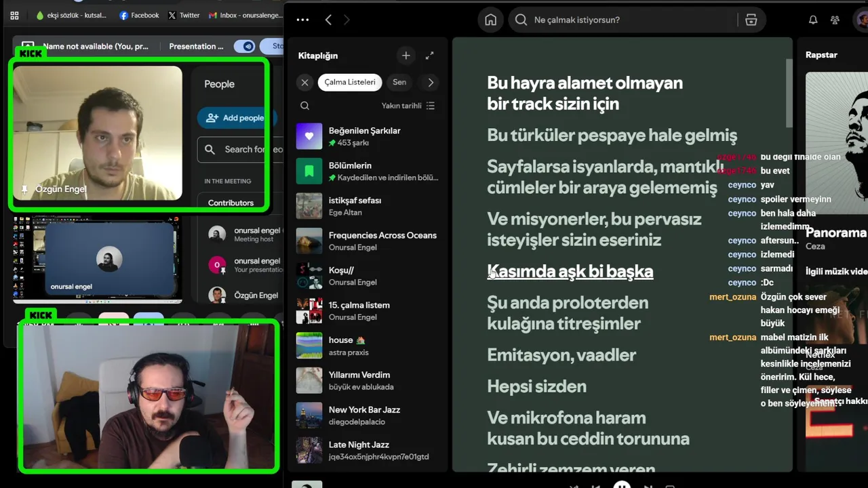Open the Spotify profile avatar menu
This screenshot has height=488, width=868.
point(861,20)
